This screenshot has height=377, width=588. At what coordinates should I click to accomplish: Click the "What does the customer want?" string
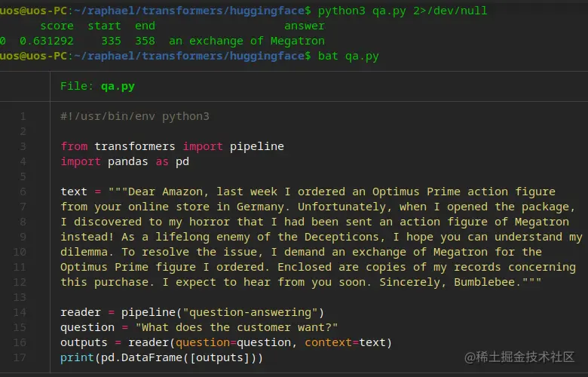pos(236,327)
